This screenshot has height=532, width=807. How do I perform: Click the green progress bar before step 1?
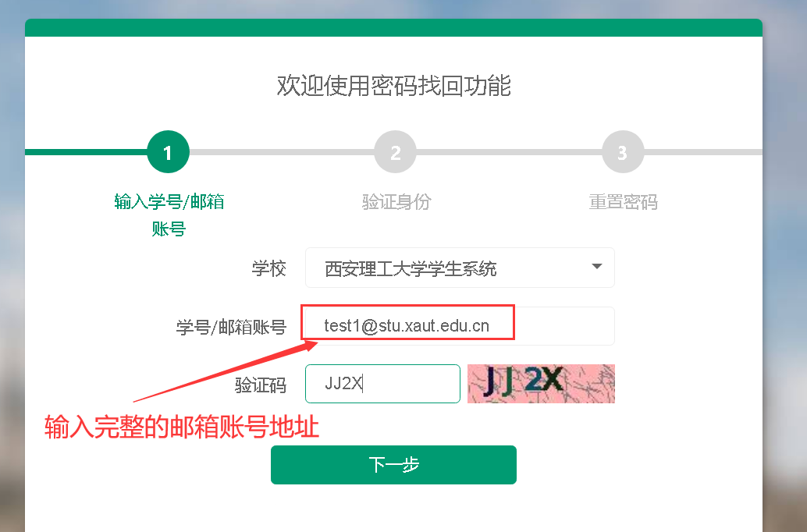87,152
